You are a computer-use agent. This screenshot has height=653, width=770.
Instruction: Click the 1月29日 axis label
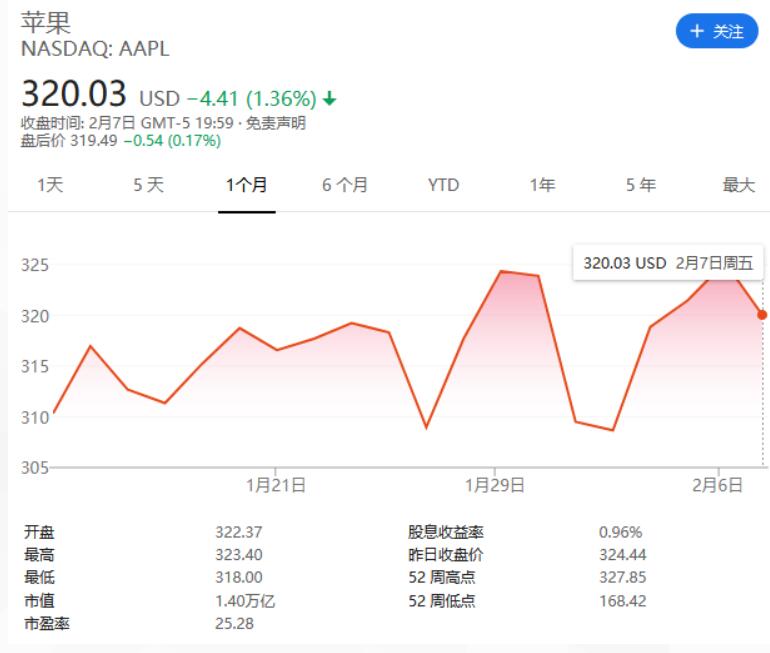[495, 486]
